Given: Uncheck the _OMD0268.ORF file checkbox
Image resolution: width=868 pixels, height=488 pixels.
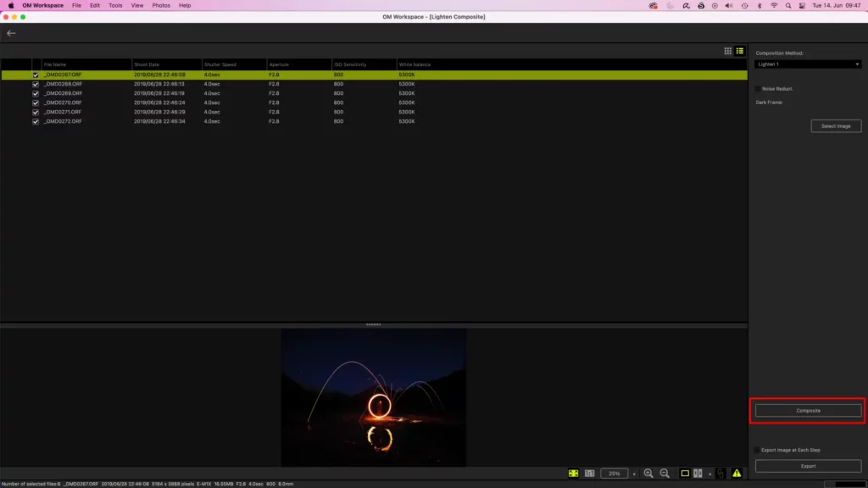Looking at the screenshot, I should [x=36, y=84].
